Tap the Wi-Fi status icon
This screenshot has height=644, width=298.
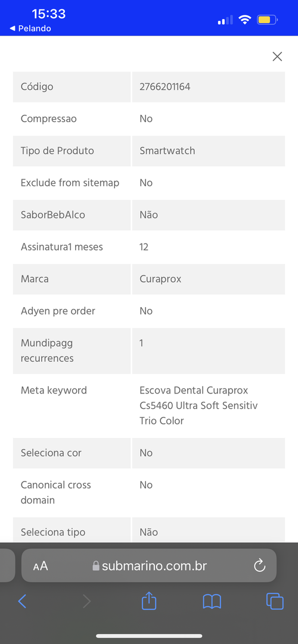point(245,19)
